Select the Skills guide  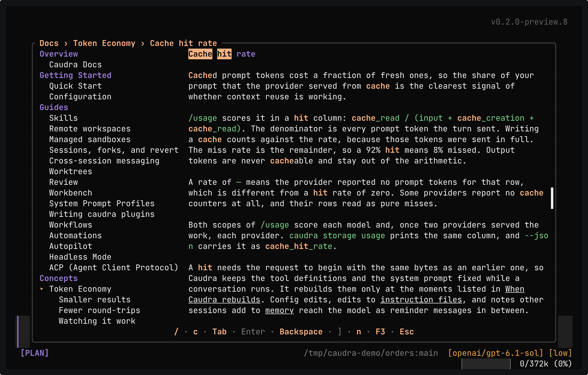63,118
